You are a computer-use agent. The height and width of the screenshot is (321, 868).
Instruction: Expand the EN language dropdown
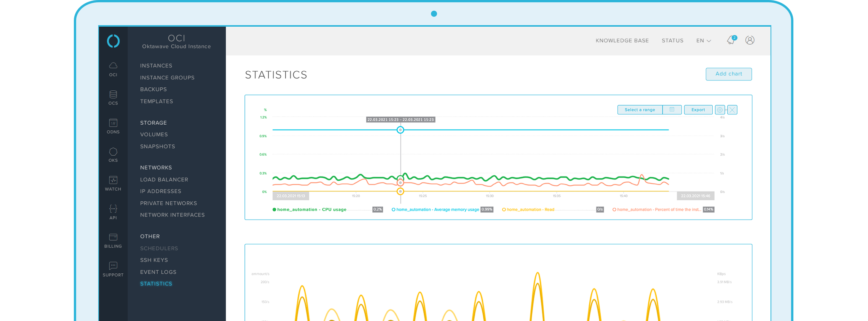click(704, 41)
